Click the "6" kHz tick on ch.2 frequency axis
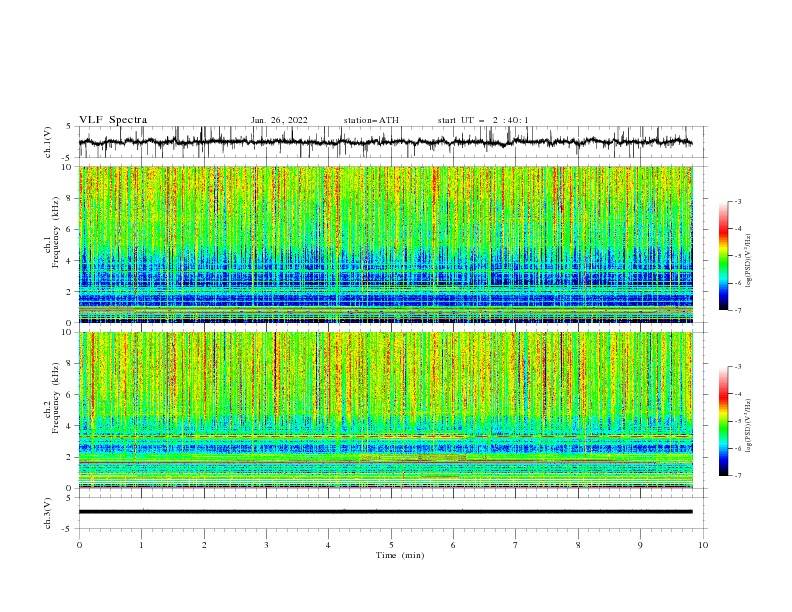Viewport: 792px width, 612px height. (70, 395)
